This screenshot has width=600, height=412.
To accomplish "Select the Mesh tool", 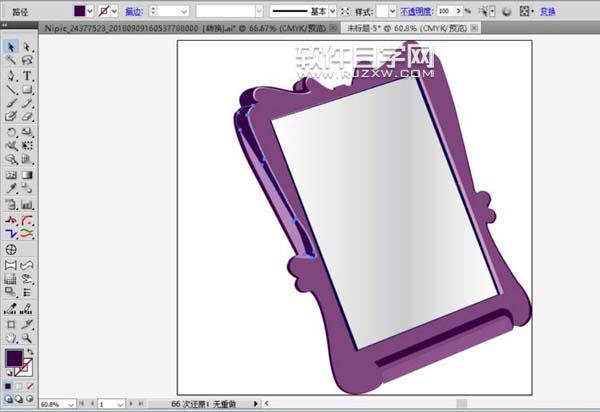I will (11, 175).
